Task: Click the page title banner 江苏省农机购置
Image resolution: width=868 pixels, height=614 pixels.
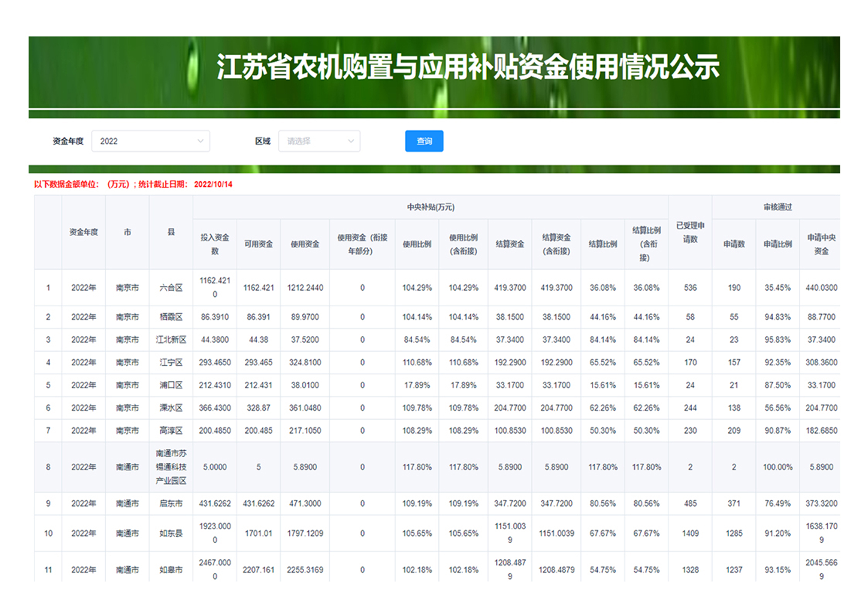Action: pyautogui.click(x=468, y=67)
